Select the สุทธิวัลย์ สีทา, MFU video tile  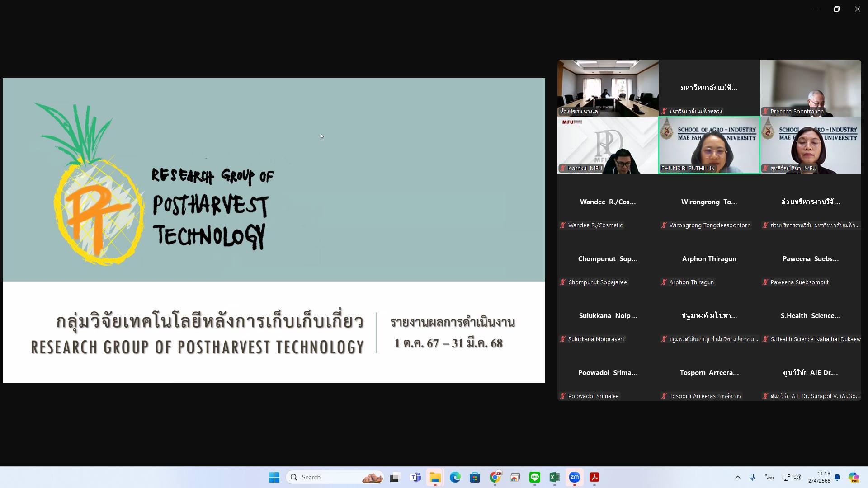coord(811,145)
